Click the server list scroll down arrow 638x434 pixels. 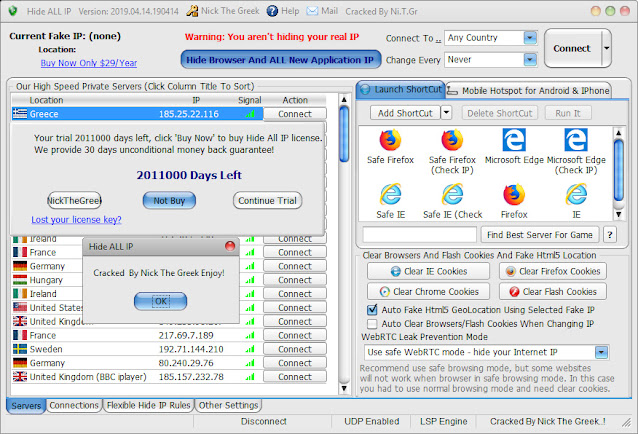click(344, 388)
